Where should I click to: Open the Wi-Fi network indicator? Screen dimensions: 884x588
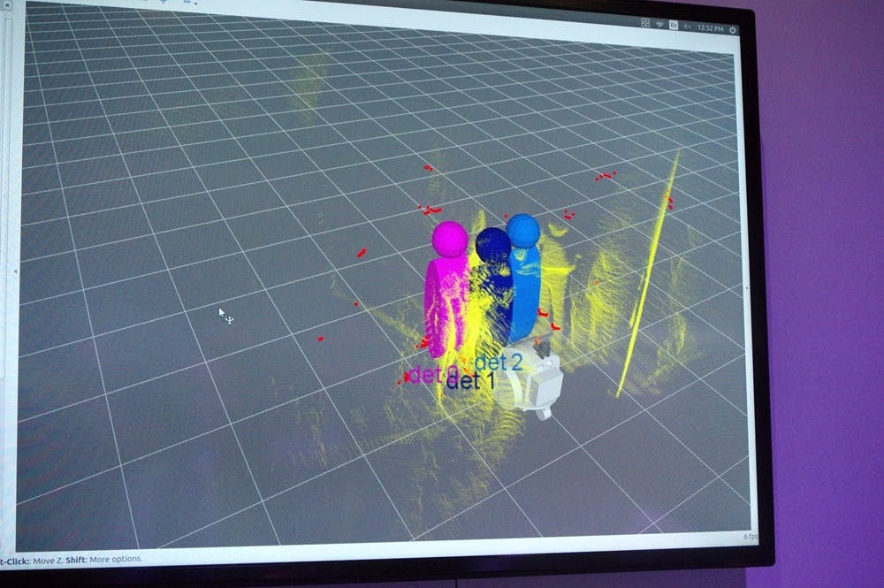659,24
